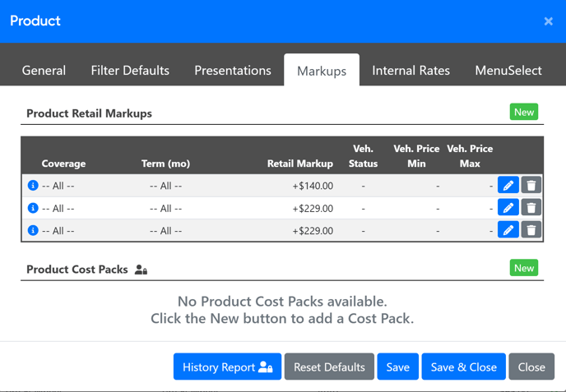The height and width of the screenshot is (392, 566).
Task: Click trash icon on second markup row
Action: tap(531, 208)
